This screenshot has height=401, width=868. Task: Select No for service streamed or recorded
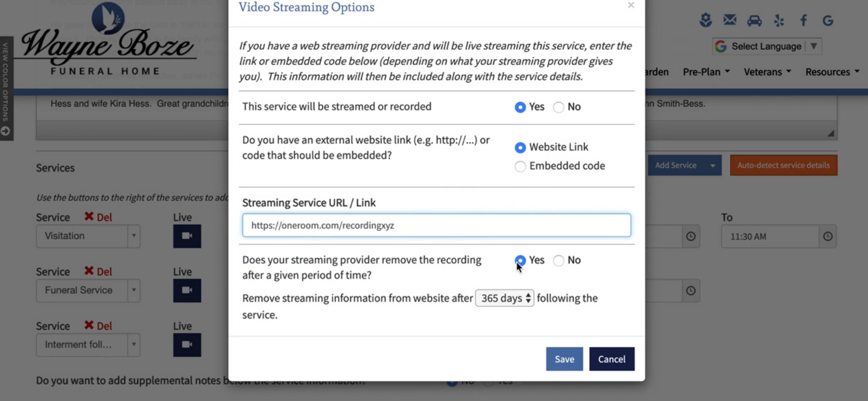point(559,107)
